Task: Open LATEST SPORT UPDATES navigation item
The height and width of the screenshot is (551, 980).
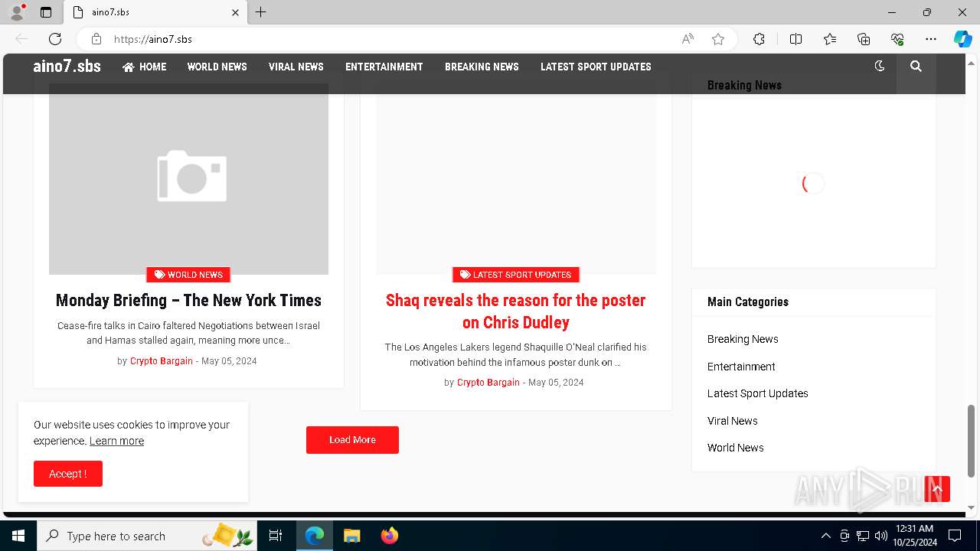Action: click(x=596, y=67)
